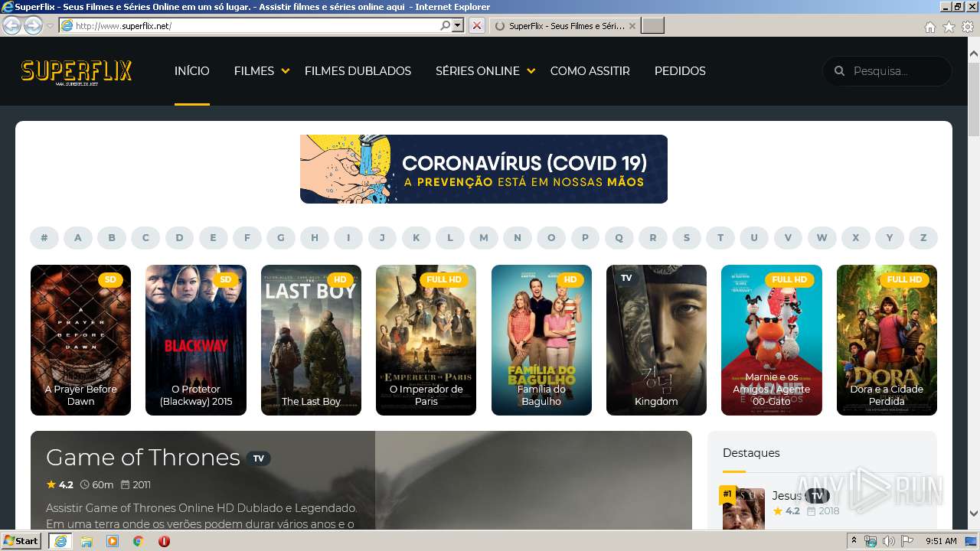
Task: Expand the SÉRIES ONLINE dropdown chevron
Action: [531, 71]
